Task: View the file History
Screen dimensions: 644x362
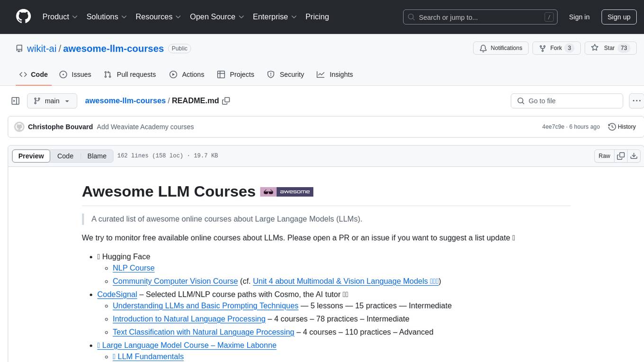Action: tap(622, 127)
